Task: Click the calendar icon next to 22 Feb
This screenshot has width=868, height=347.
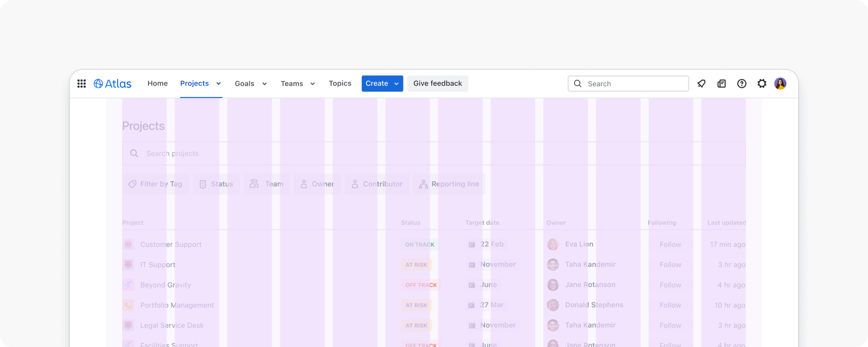Action: tap(472, 245)
